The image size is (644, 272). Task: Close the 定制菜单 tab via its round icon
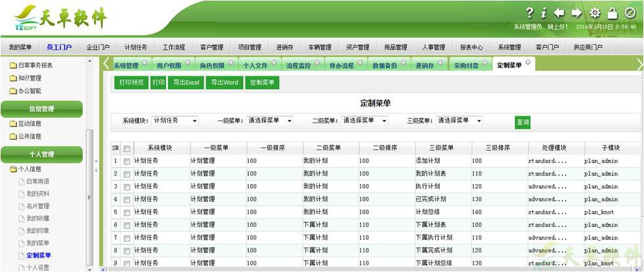(x=528, y=62)
